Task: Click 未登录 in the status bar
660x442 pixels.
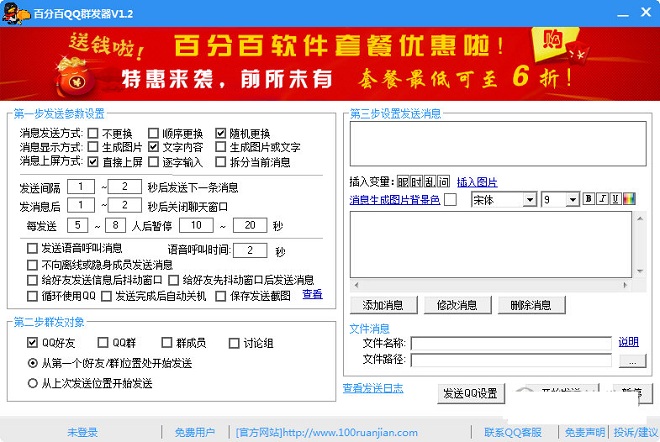Action: tap(82, 432)
